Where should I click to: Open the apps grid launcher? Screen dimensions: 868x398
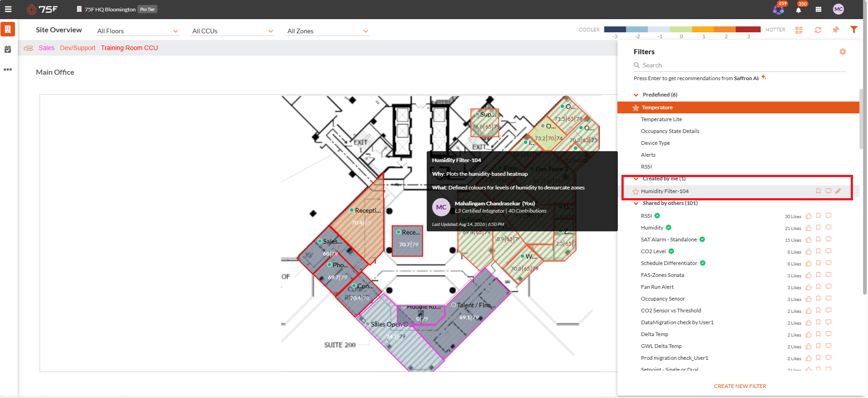[x=818, y=9]
